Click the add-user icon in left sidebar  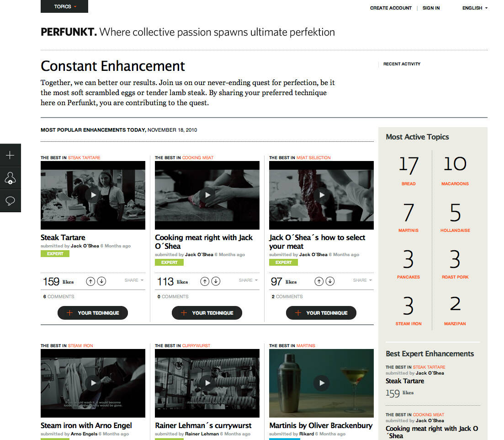[11, 178]
